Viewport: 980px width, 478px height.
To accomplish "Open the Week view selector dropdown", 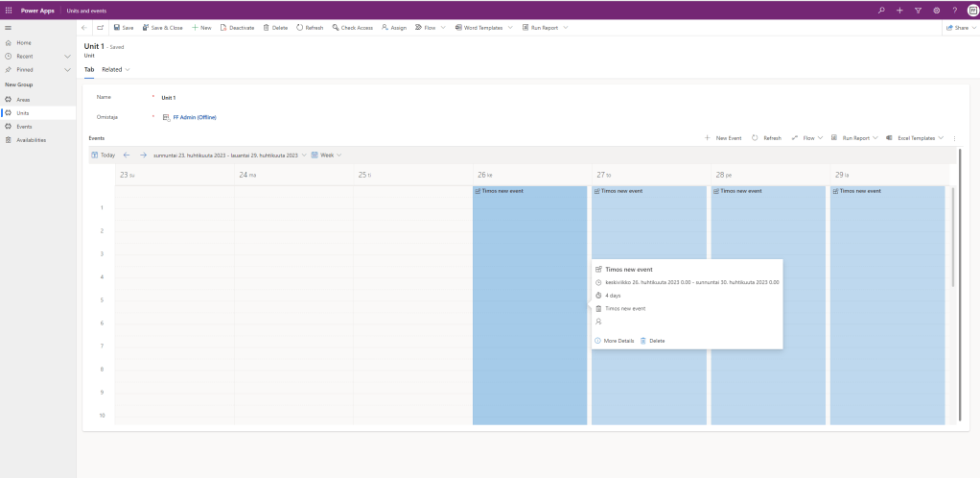I will tap(326, 155).
